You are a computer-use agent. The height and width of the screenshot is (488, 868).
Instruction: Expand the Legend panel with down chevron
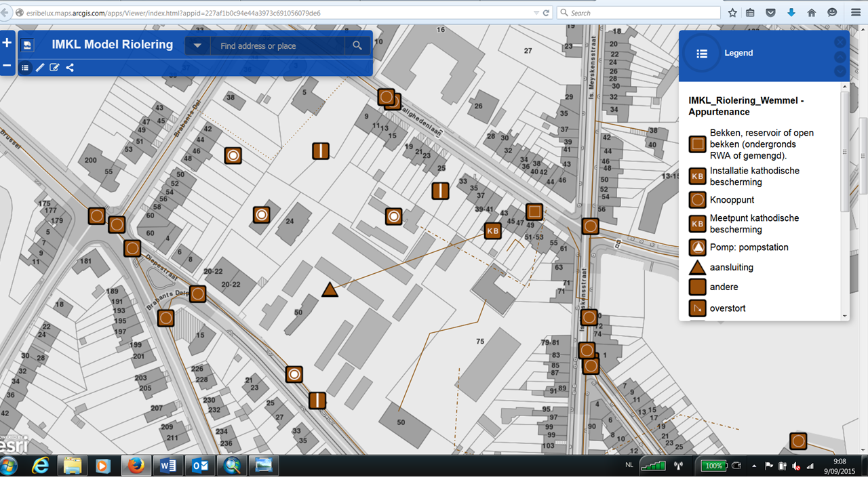tap(840, 71)
